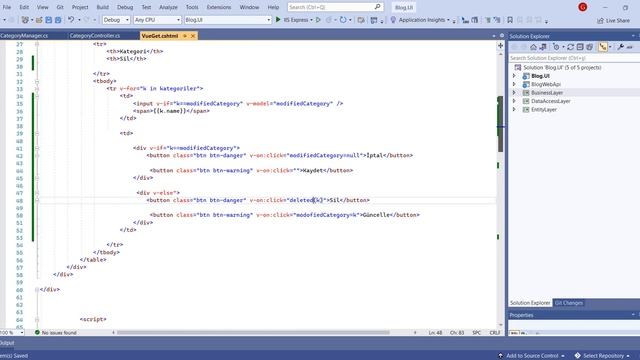
Task: Toggle Show All Files in Solution Explorer
Action: [589, 47]
